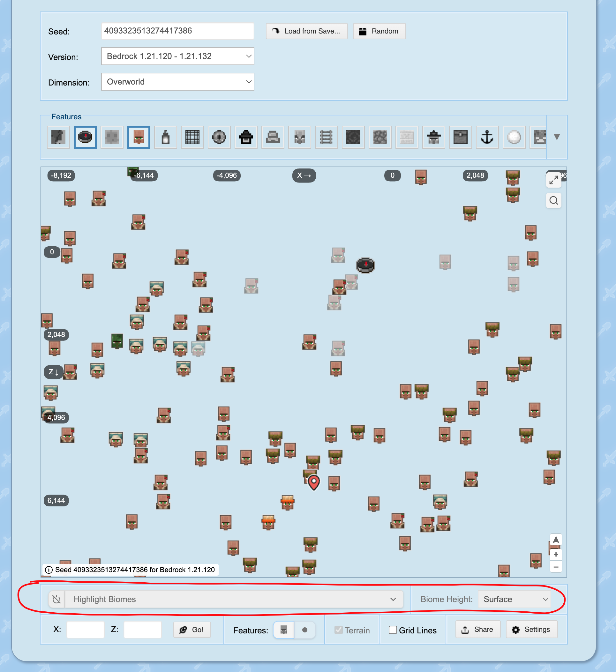The width and height of the screenshot is (616, 672).
Task: Click the -8,192 axis label
Action: point(61,175)
